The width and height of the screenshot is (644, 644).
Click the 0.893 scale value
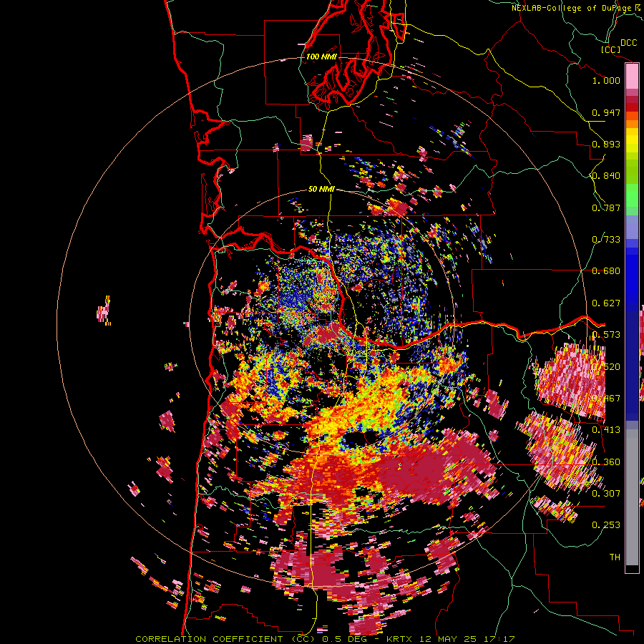[x=606, y=144]
